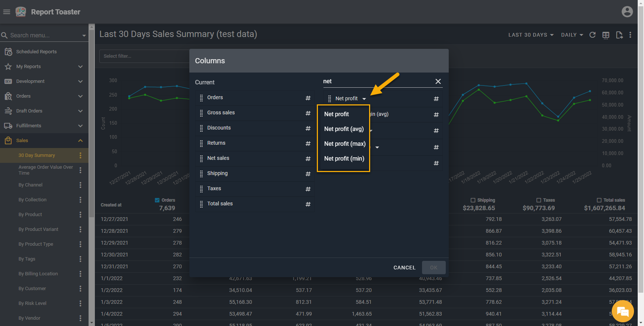Viewport: 644px width, 326px height.
Task: Open the chat support widget
Action: tap(623, 312)
